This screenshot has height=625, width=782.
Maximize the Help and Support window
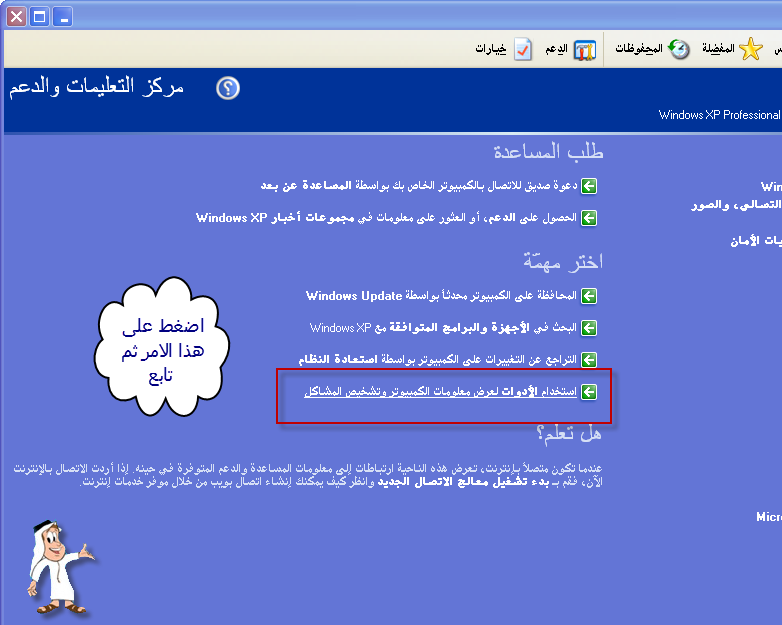coord(39,17)
